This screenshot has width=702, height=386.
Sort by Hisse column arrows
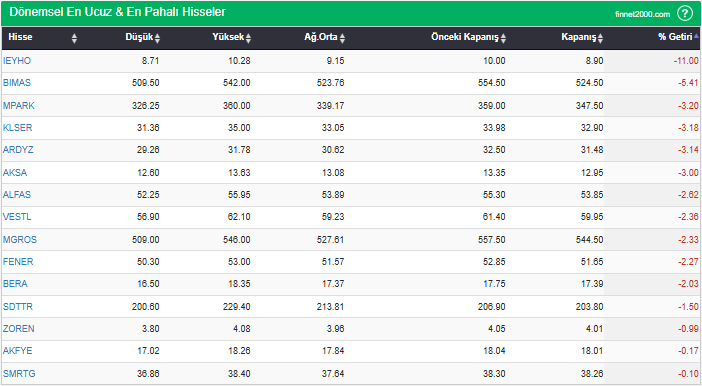[x=74, y=38]
